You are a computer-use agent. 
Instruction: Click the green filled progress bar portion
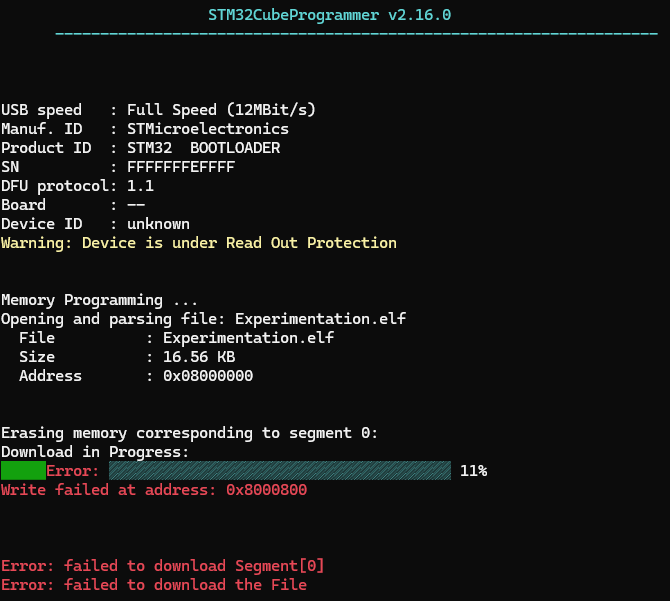(23, 471)
